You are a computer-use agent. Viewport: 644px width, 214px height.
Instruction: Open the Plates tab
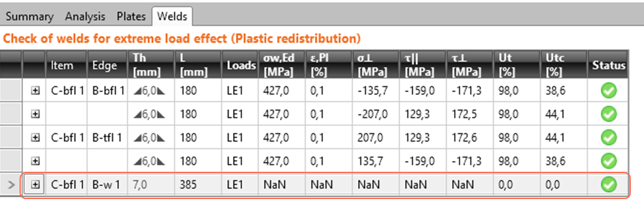pos(131,17)
